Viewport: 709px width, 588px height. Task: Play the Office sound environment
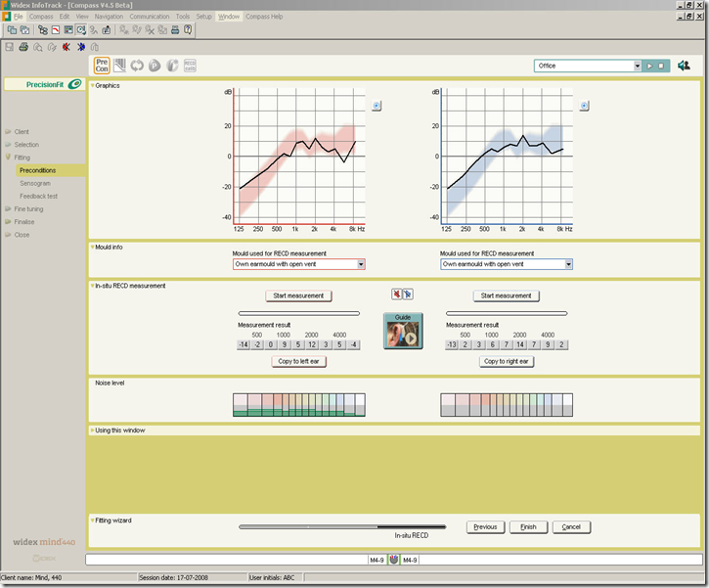(x=649, y=66)
